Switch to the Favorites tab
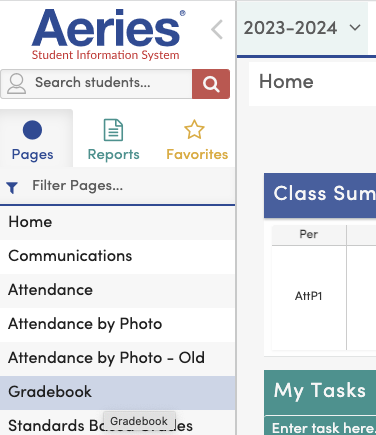This screenshot has height=435, width=376. click(197, 140)
